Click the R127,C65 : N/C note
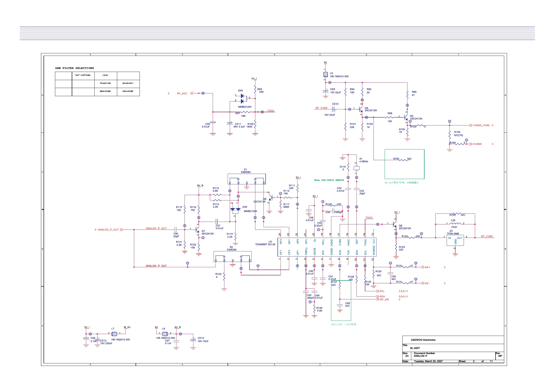The image size is (555, 392). pos(343,324)
